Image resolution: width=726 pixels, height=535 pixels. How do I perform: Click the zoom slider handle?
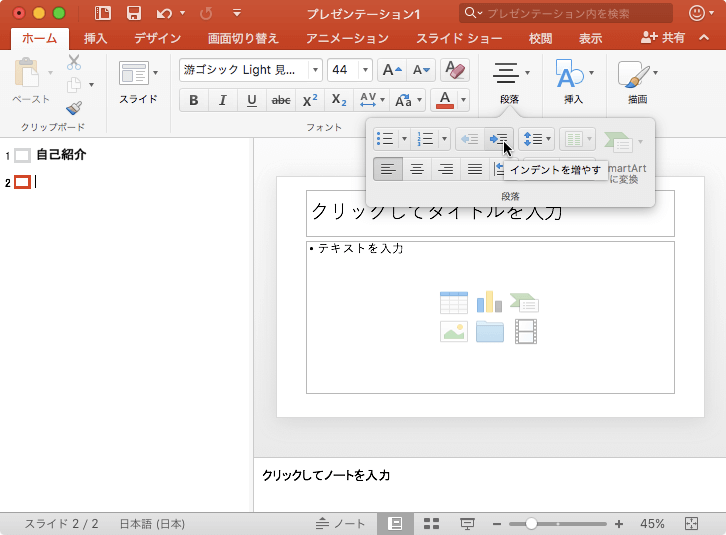tap(531, 524)
